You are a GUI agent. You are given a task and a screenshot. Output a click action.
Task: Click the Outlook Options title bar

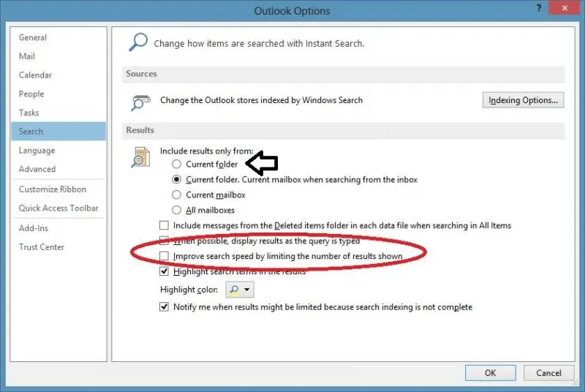click(x=292, y=11)
